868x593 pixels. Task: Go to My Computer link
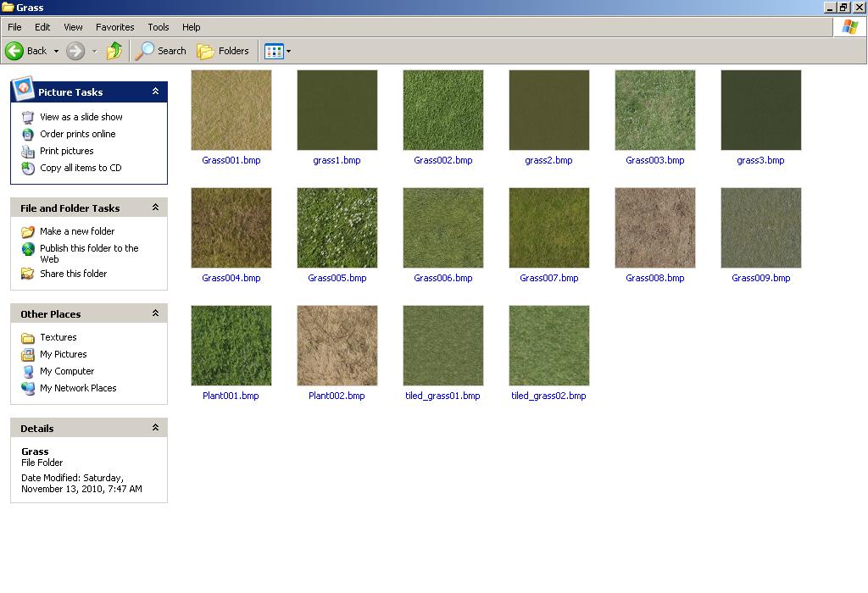67,371
